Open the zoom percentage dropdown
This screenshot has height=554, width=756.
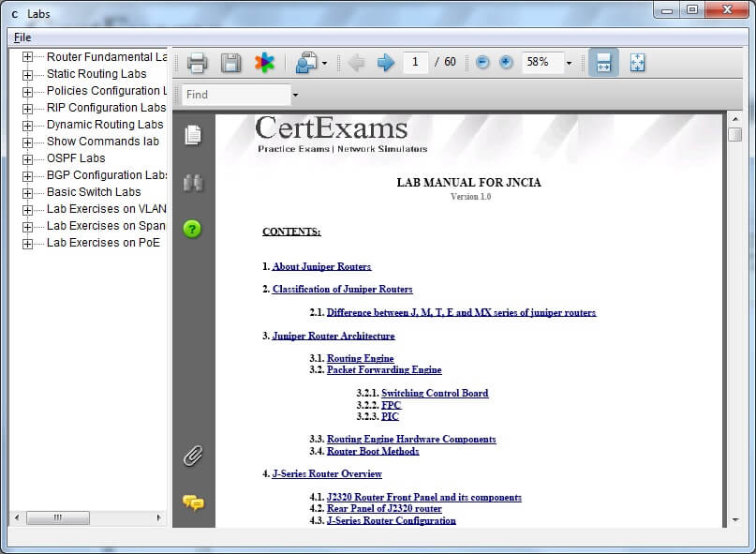(x=569, y=63)
